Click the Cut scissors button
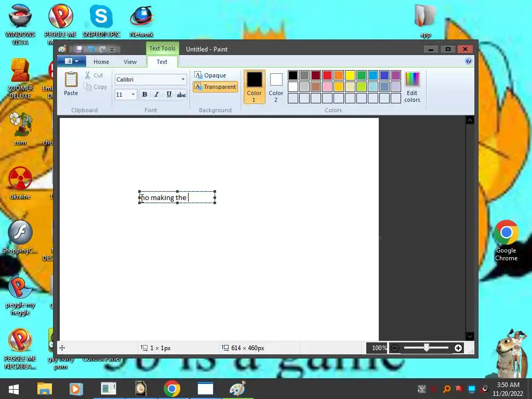This screenshot has height=399, width=532. (x=94, y=75)
